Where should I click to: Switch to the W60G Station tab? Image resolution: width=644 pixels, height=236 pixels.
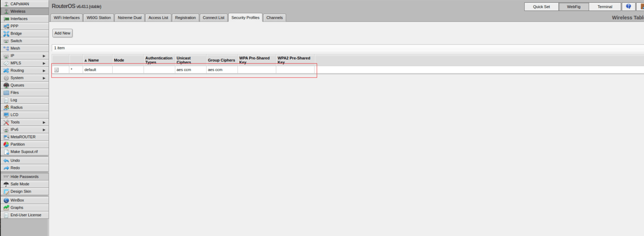99,18
